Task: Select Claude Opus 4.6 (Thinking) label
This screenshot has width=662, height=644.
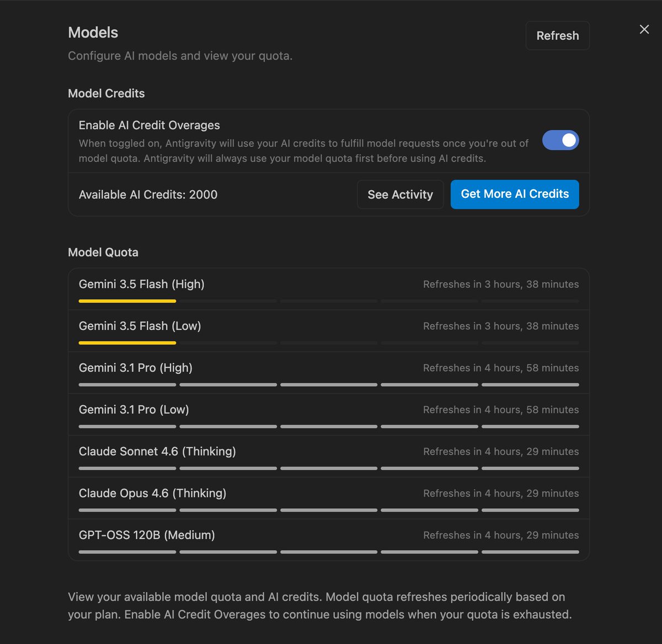Action: pos(153,493)
